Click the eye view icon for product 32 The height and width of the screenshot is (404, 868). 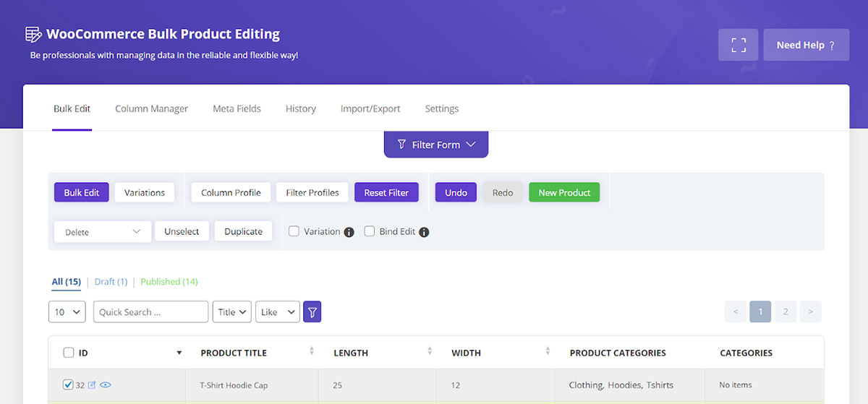tap(106, 385)
